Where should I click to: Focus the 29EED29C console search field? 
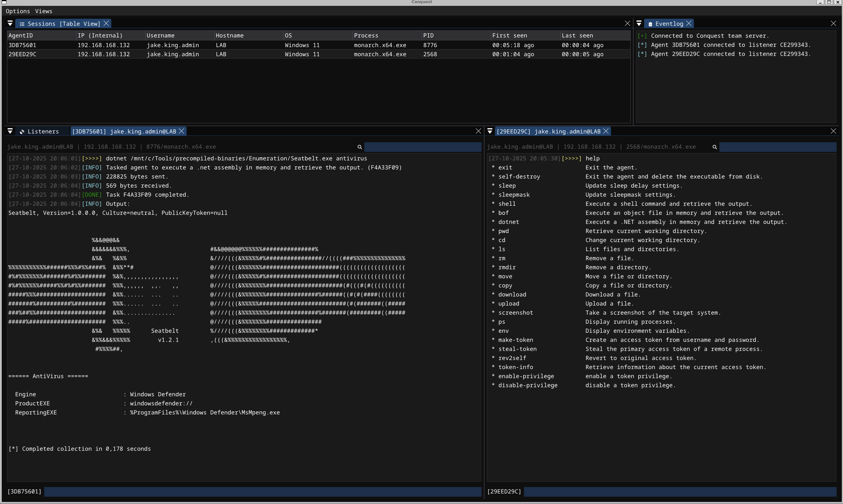[x=777, y=147]
